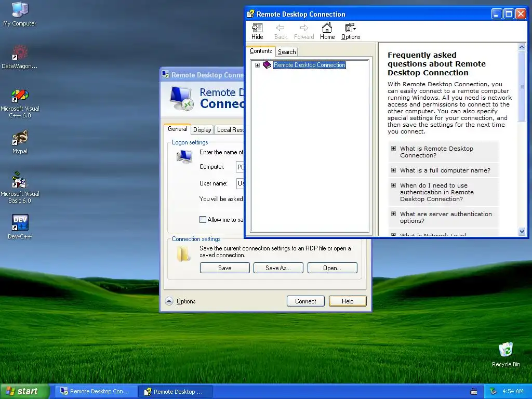532x399 pixels.
Task: Click the Computer name input field
Action: (240, 167)
